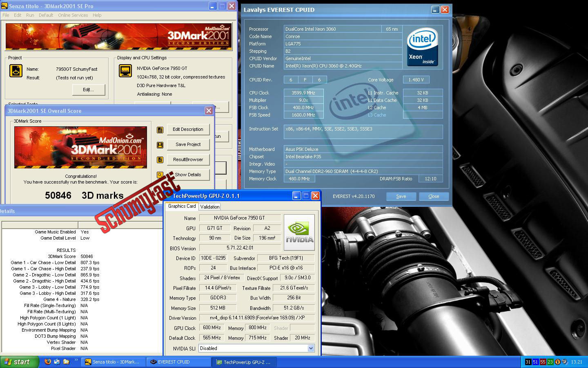Click the tray temperature icon 55
Screen dimensions: 588x368
543,362
